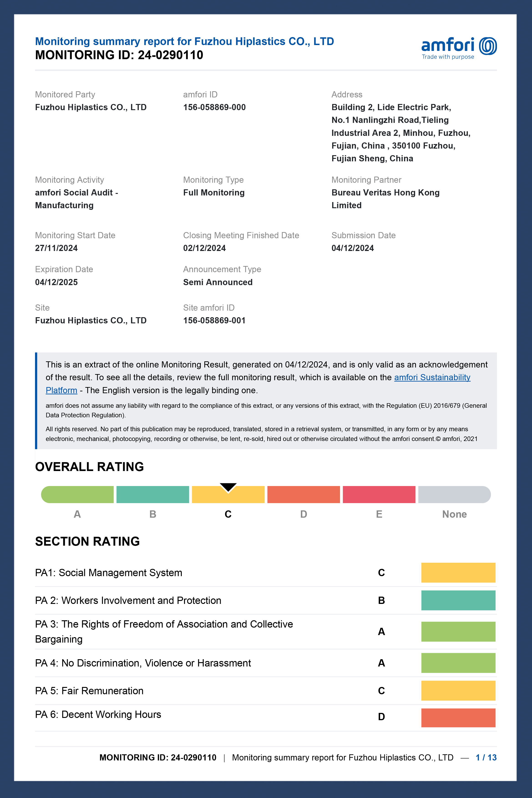Click the GDPR liability disclaimer paragraph
The image size is (532, 798).
point(266,410)
